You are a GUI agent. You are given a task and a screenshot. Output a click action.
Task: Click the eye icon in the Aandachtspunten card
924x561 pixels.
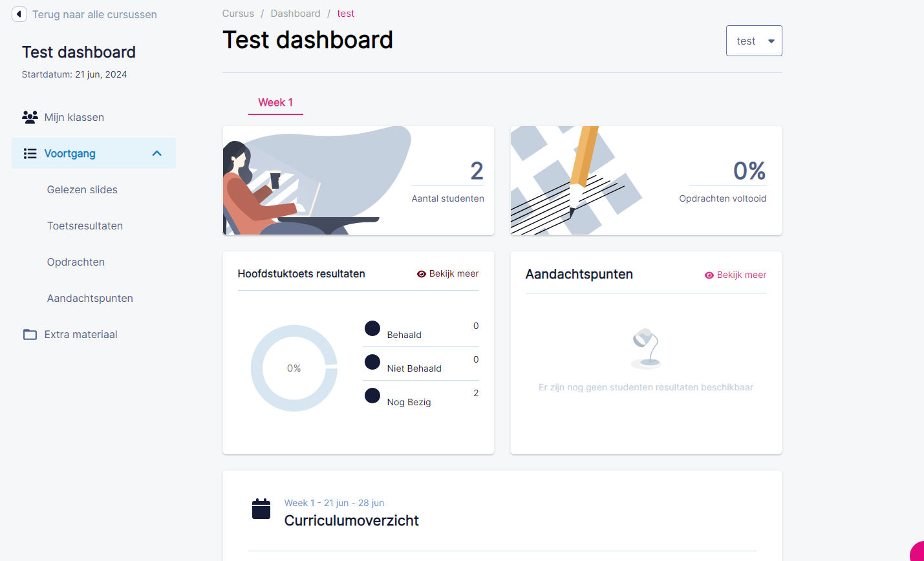pyautogui.click(x=709, y=275)
